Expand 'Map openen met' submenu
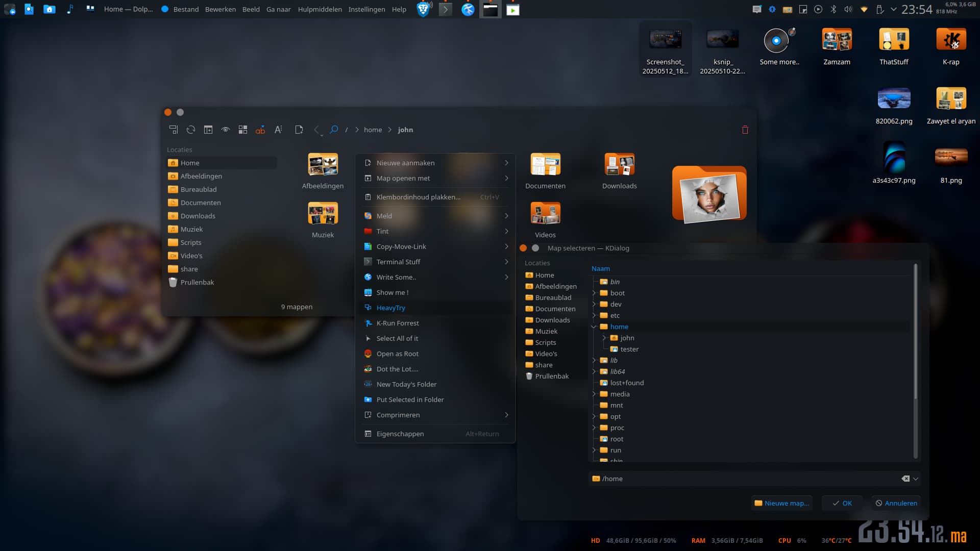 (435, 178)
